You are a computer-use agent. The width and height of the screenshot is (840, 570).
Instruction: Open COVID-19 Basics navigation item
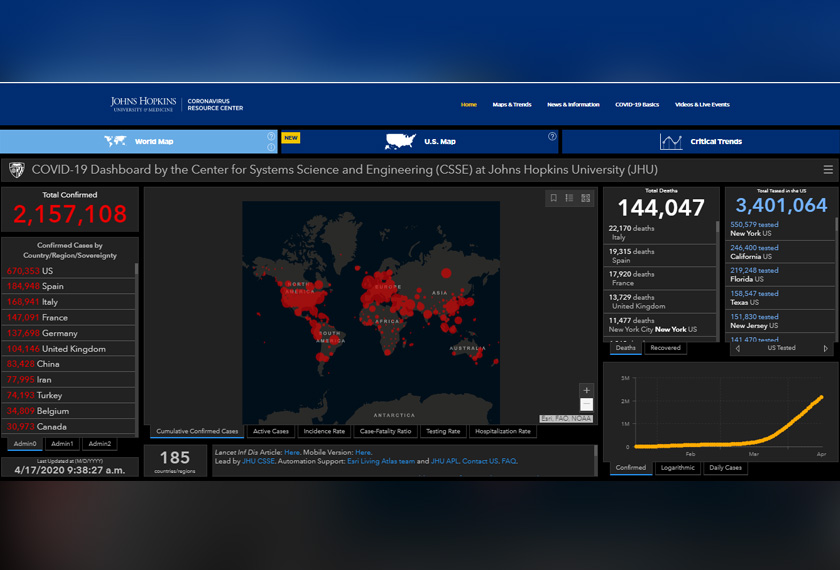[x=637, y=104]
